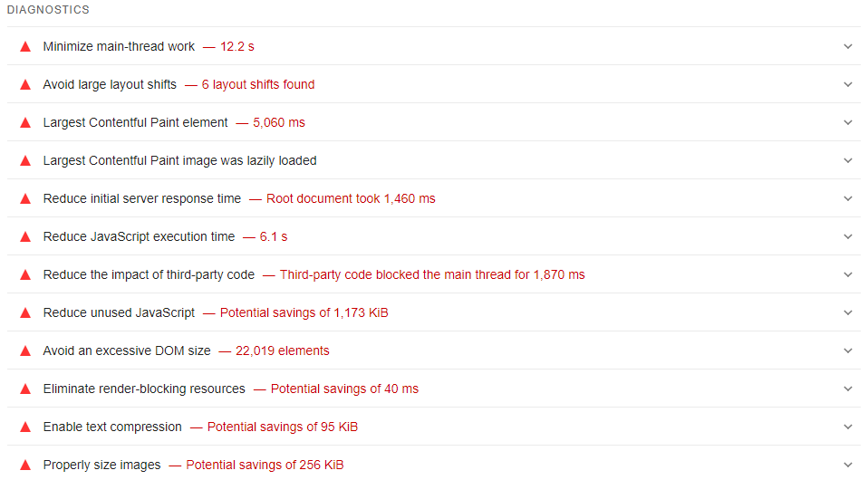
Task: Click the DIAGNOSTICS section heading
Action: coord(48,10)
